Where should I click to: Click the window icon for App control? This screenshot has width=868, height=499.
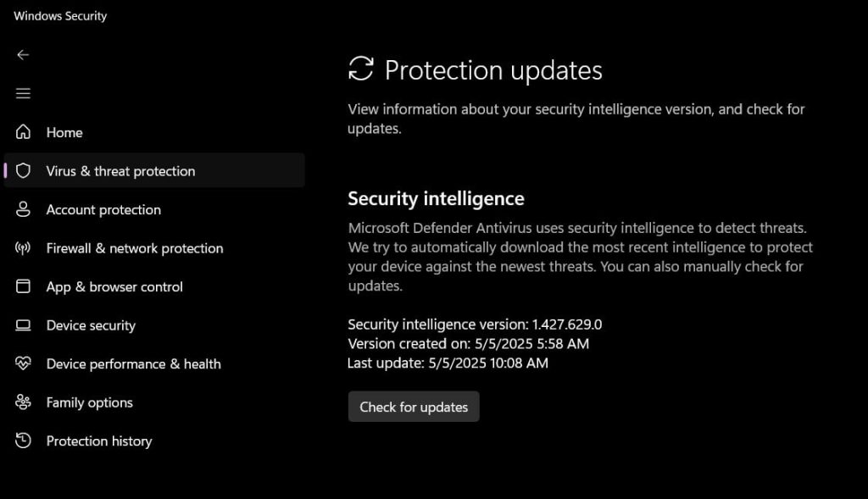[x=23, y=286]
